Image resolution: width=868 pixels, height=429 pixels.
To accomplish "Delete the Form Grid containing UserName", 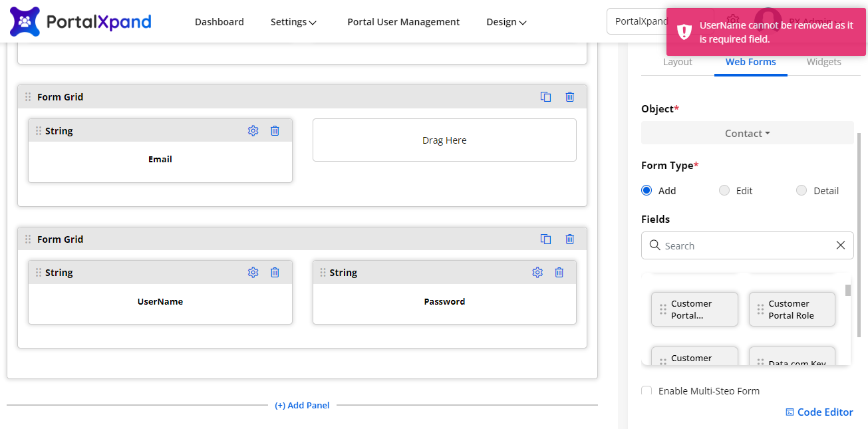I will point(570,239).
